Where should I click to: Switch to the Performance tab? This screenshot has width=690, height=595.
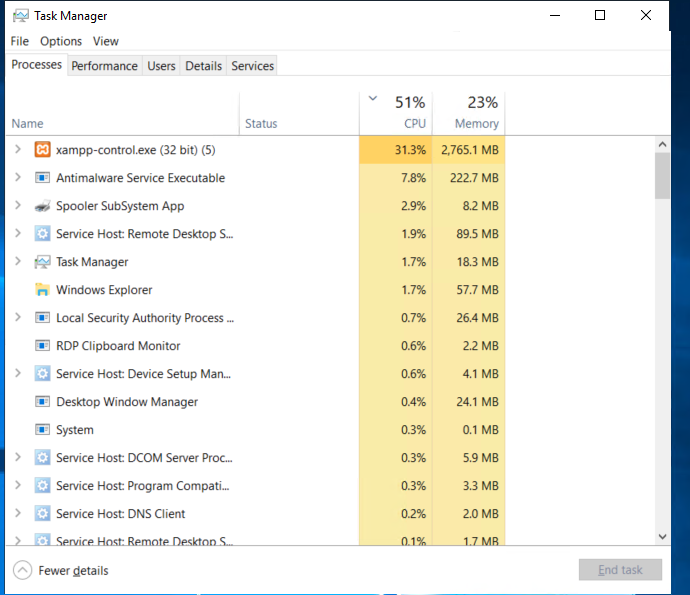coord(105,66)
